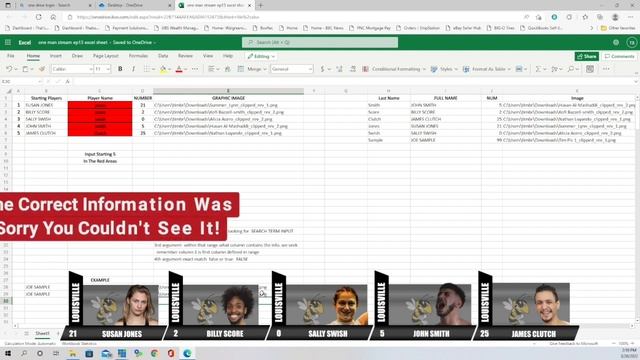Click the Sort and Filter icon

(554, 69)
